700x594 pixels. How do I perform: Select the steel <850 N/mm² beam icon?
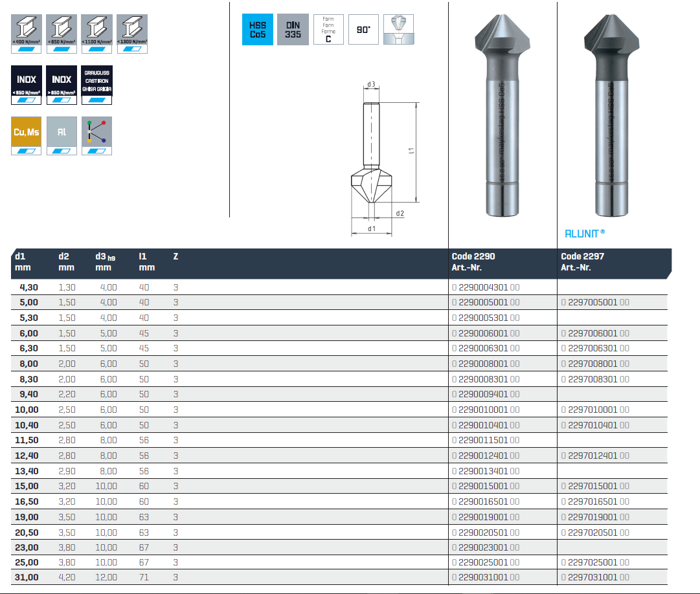point(62,33)
